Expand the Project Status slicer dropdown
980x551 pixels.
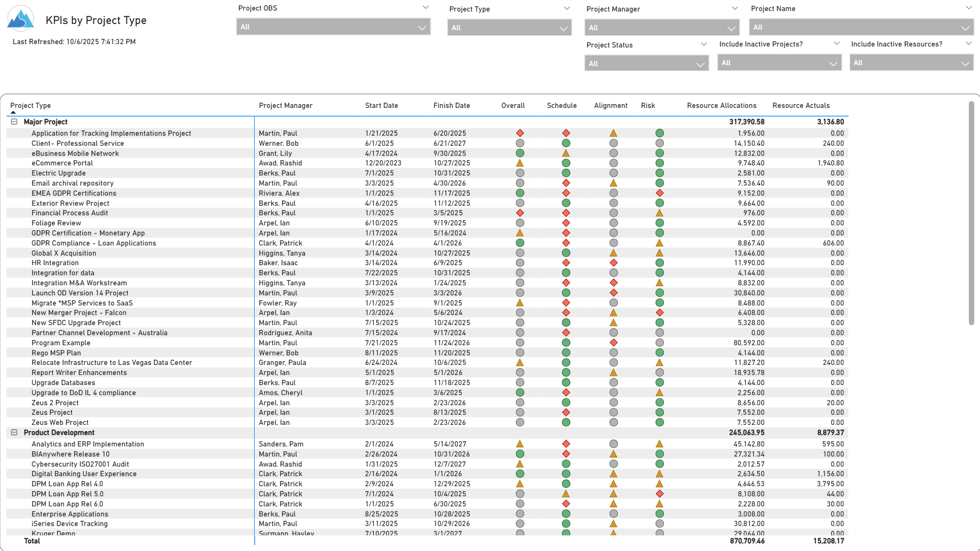click(x=646, y=63)
